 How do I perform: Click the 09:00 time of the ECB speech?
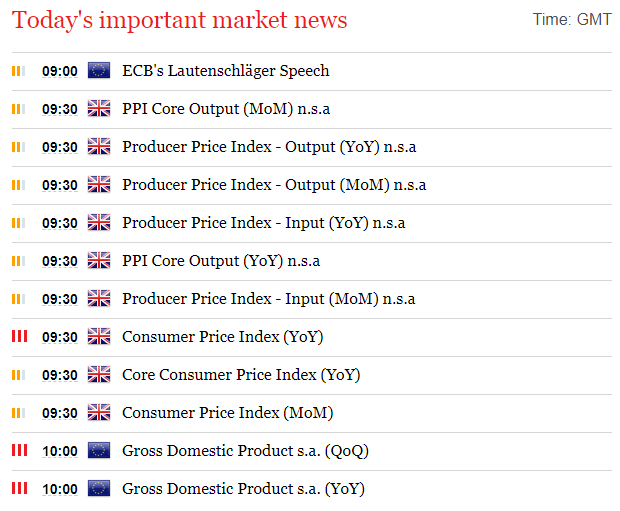[x=60, y=71]
